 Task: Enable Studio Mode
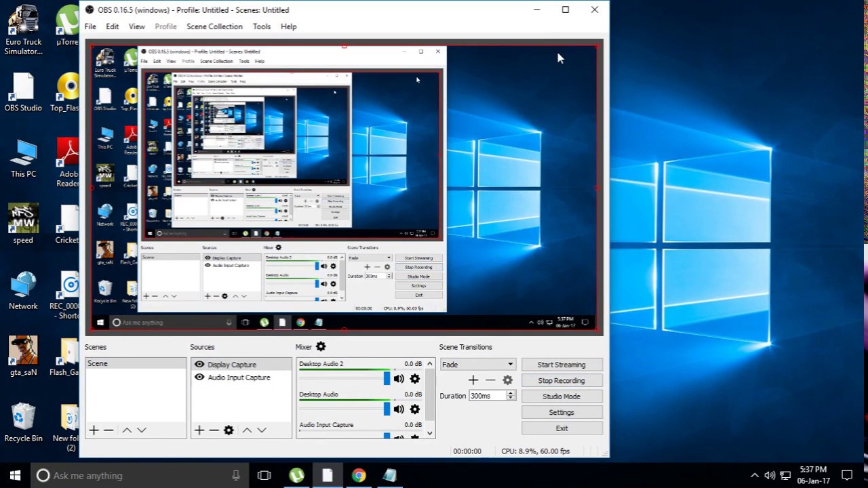coord(561,396)
